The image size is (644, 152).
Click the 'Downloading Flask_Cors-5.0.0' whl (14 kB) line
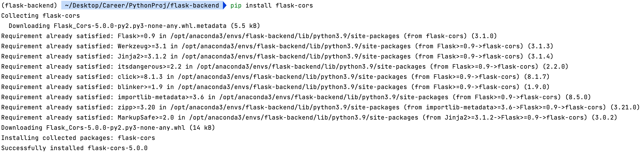(x=108, y=128)
